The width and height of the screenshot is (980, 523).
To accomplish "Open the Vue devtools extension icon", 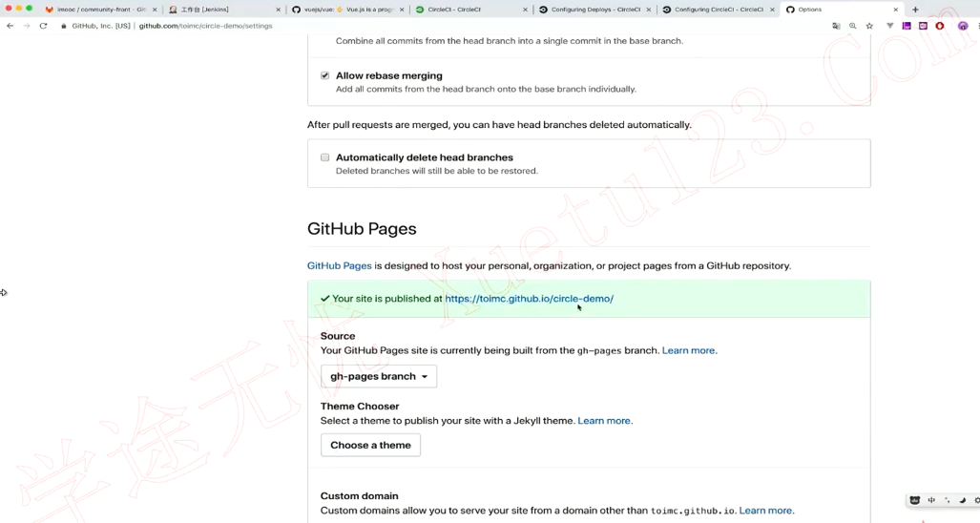I will [x=890, y=26].
